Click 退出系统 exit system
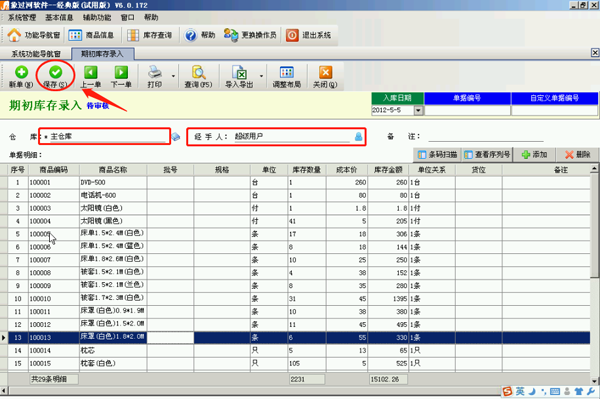Viewport: 600px width, 399px height. point(308,35)
